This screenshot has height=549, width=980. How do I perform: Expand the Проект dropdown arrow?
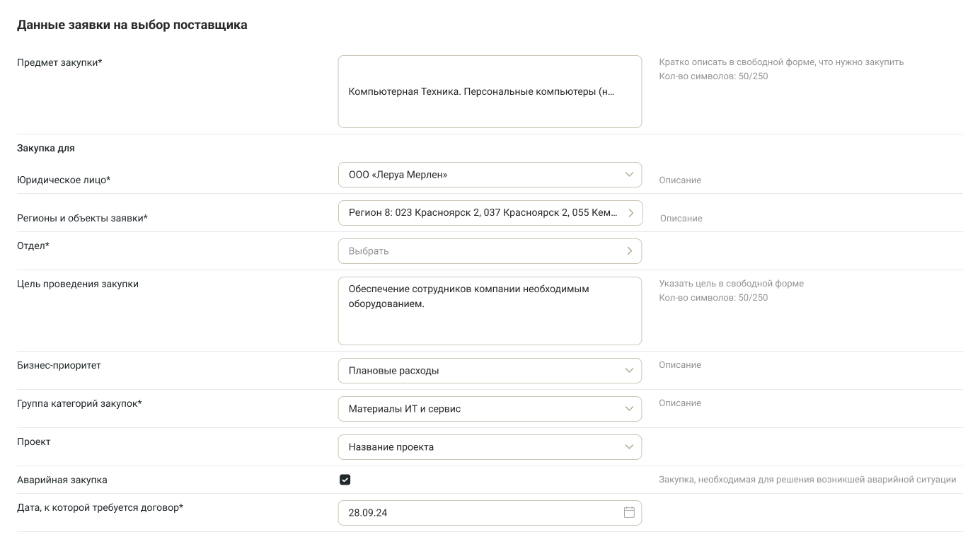629,447
